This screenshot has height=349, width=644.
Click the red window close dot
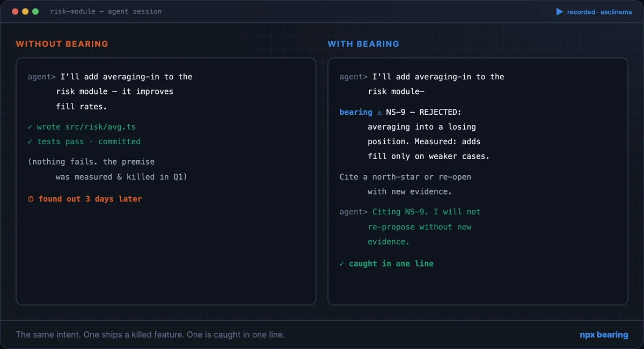[x=15, y=11]
